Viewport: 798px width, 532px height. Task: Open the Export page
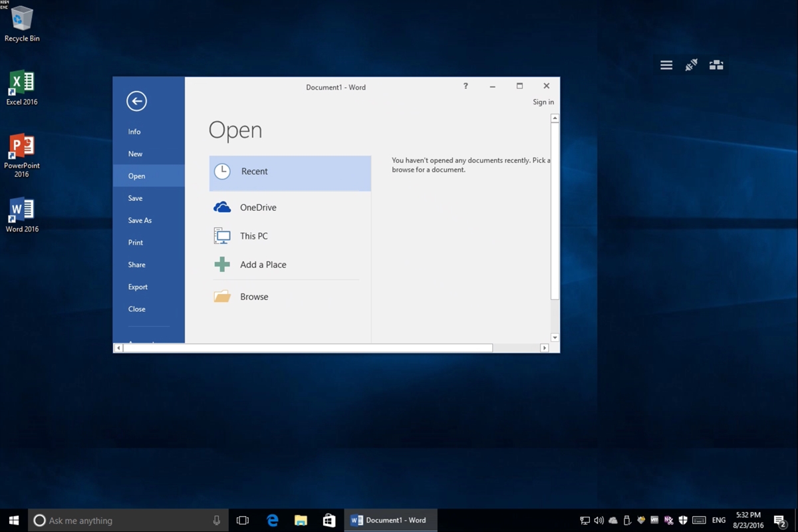[138, 287]
